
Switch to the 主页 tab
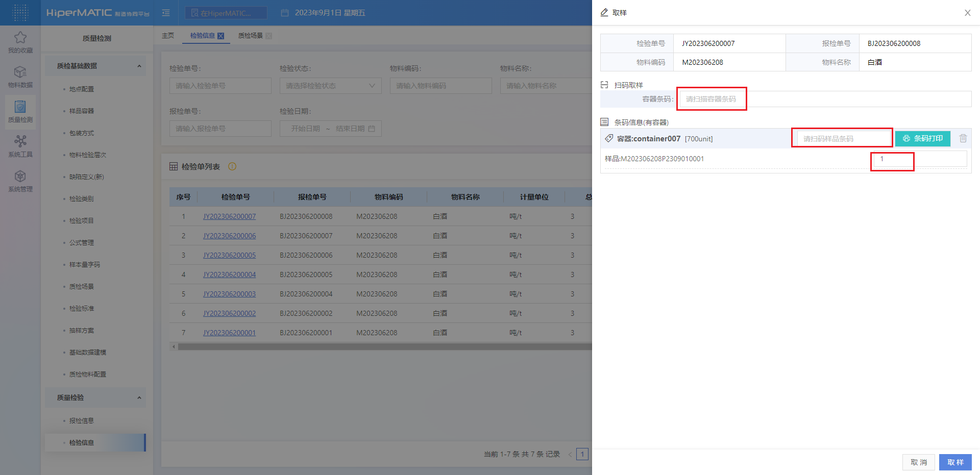click(168, 36)
